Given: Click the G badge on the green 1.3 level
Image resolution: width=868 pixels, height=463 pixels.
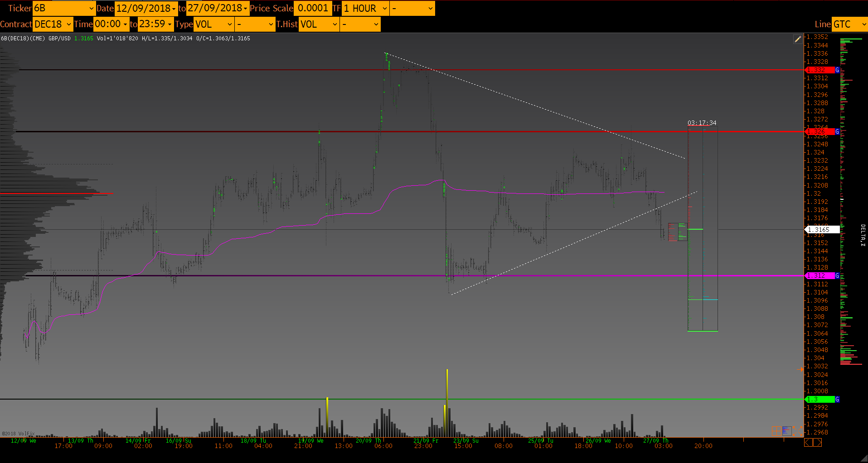Looking at the screenshot, I should [837, 400].
